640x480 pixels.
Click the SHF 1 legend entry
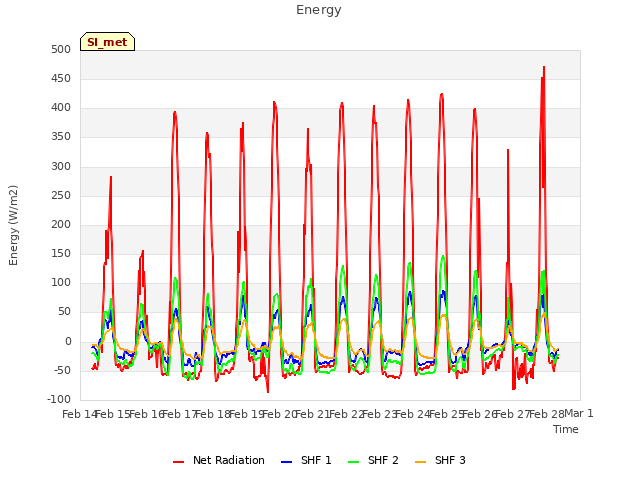(306, 460)
